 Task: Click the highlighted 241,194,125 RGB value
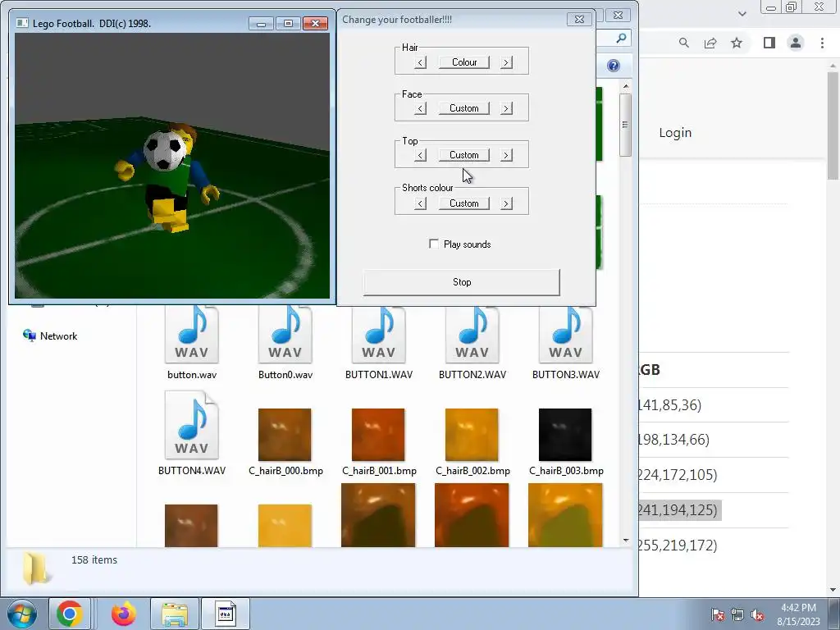point(679,510)
